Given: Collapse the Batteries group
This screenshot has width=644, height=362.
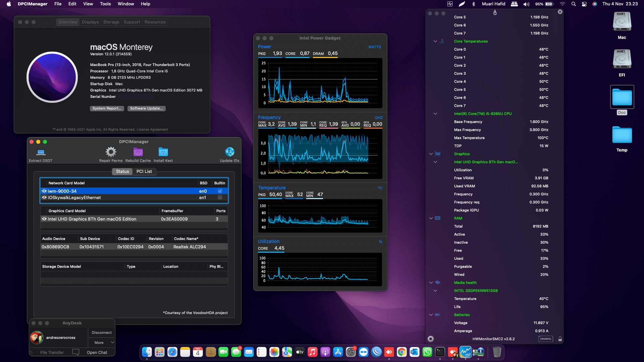Looking at the screenshot, I should point(431,315).
